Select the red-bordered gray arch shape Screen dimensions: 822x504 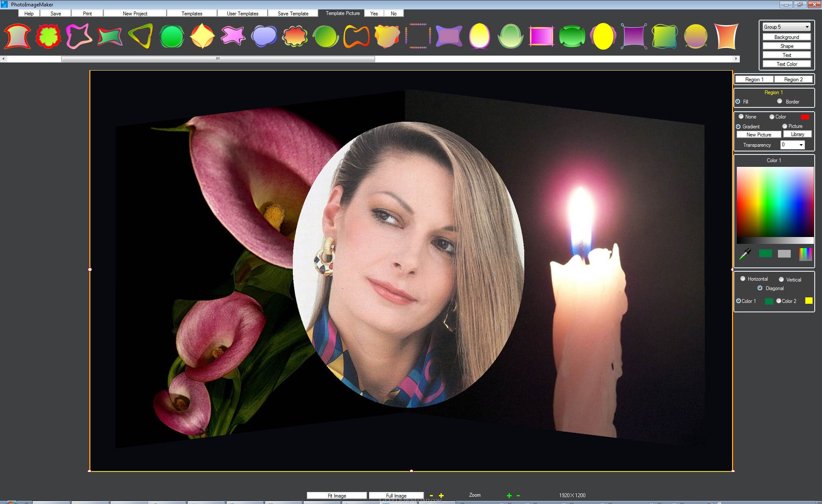(18, 36)
